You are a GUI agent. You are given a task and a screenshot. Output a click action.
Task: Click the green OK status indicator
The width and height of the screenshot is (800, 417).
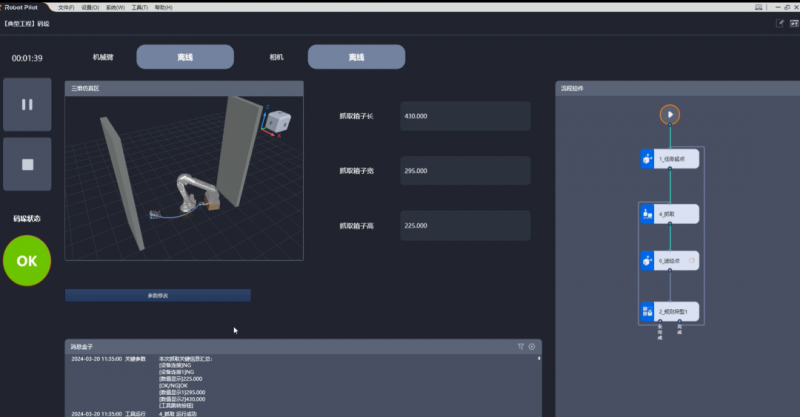coord(27,260)
